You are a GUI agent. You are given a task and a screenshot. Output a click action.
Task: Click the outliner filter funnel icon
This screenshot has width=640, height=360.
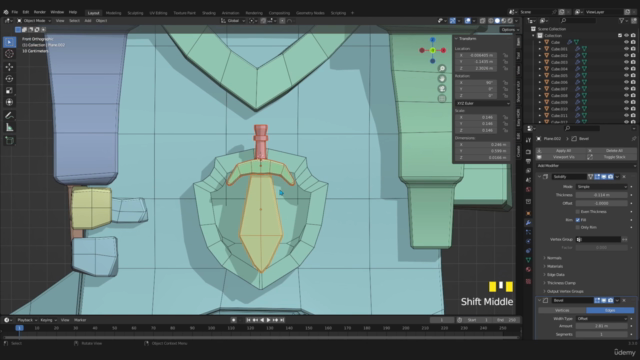(621, 20)
